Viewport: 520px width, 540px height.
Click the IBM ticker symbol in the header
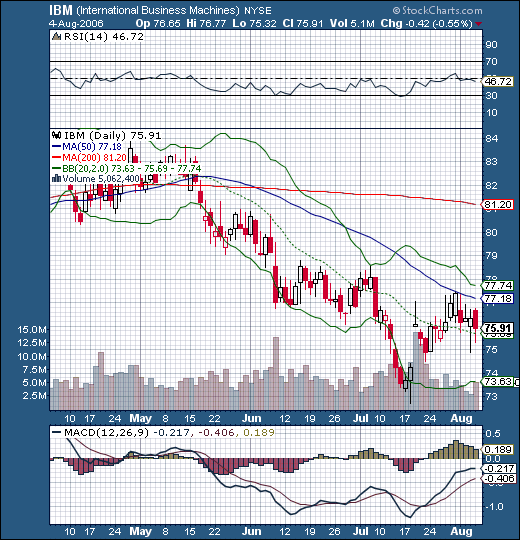[x=61, y=10]
